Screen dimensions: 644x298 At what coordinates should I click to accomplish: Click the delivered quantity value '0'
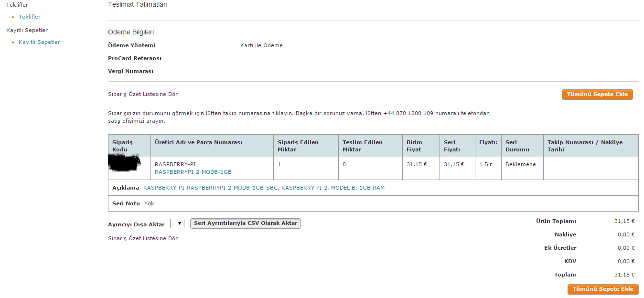(x=344, y=164)
